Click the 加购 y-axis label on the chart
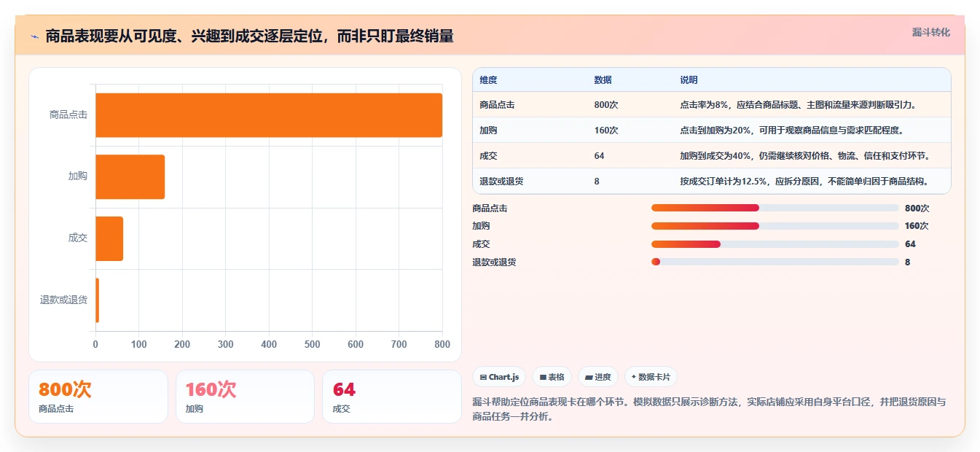Viewport: 980px width, 452px height. pyautogui.click(x=78, y=176)
